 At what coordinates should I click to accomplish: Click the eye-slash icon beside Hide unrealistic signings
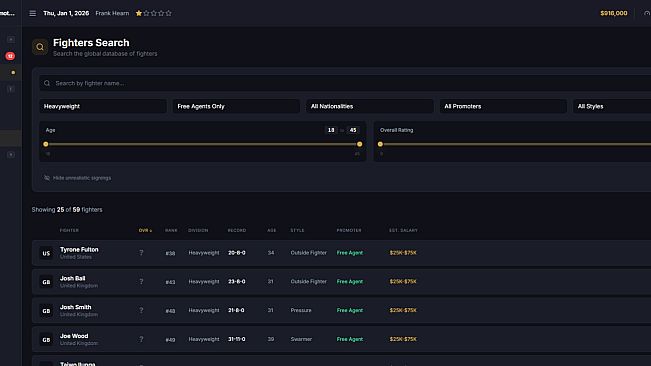click(47, 178)
